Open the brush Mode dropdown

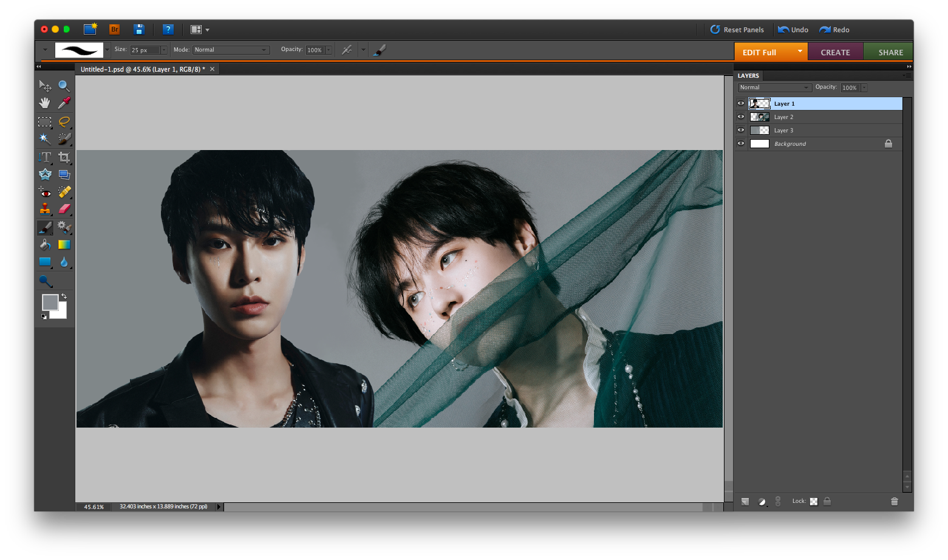tap(231, 50)
